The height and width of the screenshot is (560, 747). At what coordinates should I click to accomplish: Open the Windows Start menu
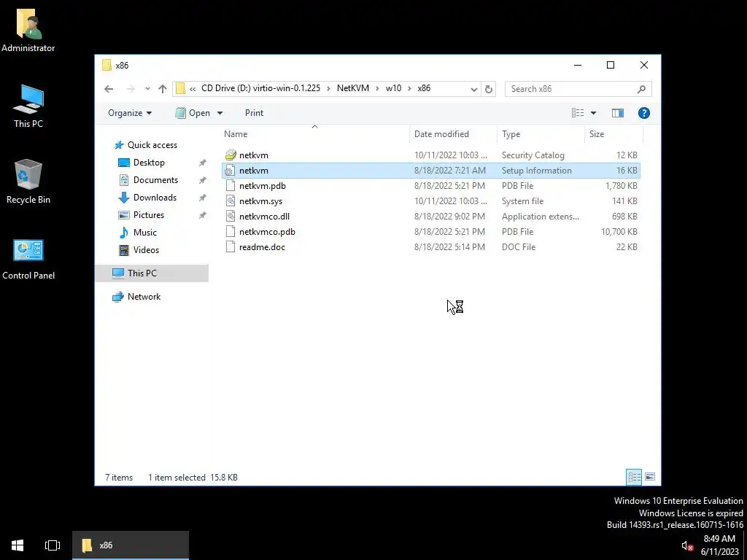pos(18,545)
